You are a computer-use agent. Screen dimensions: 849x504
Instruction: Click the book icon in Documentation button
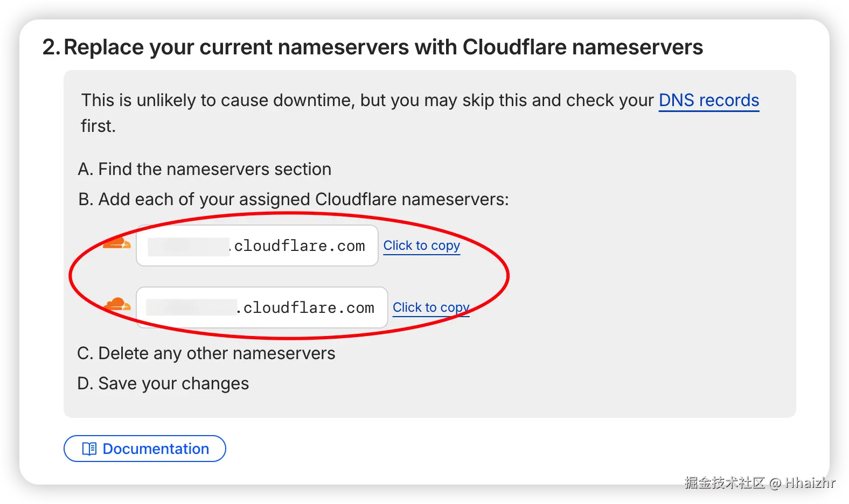click(x=89, y=449)
